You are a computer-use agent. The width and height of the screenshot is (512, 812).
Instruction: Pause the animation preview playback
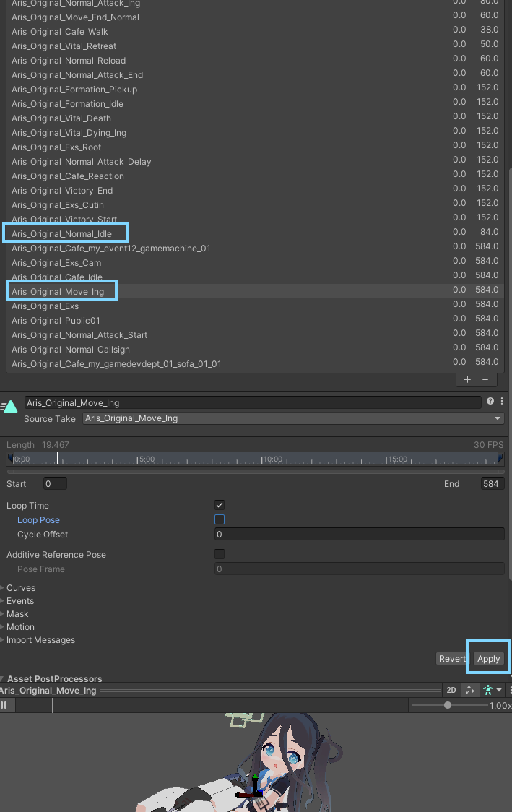tap(4, 705)
